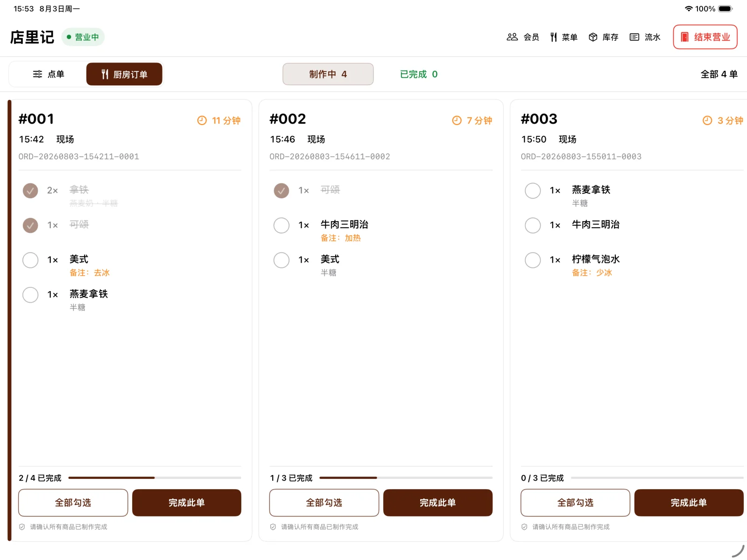Check 燕麦拿铁 in order #003
This screenshot has height=560, width=747.
tap(533, 190)
